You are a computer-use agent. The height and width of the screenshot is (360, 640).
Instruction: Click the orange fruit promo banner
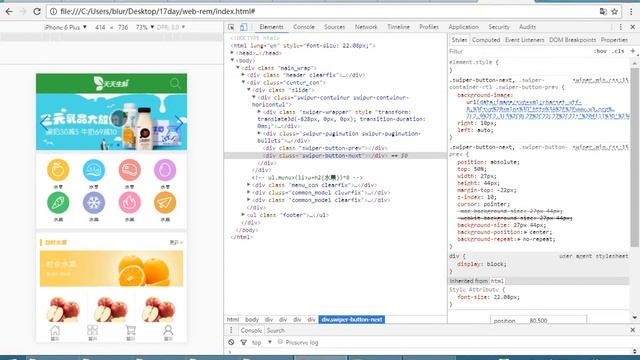pyautogui.click(x=111, y=269)
